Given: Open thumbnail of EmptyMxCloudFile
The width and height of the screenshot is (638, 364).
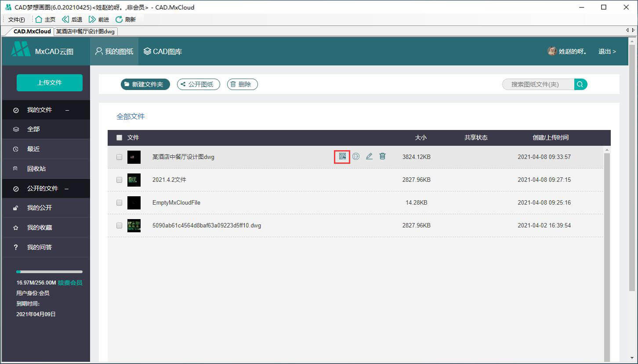Looking at the screenshot, I should [134, 202].
